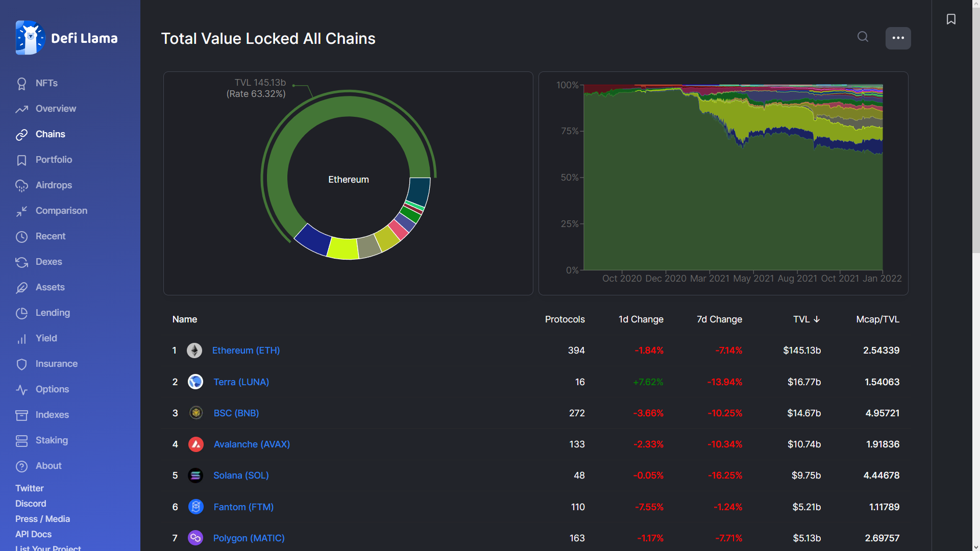Open the Airdrops page
980x551 pixels.
pos(54,185)
